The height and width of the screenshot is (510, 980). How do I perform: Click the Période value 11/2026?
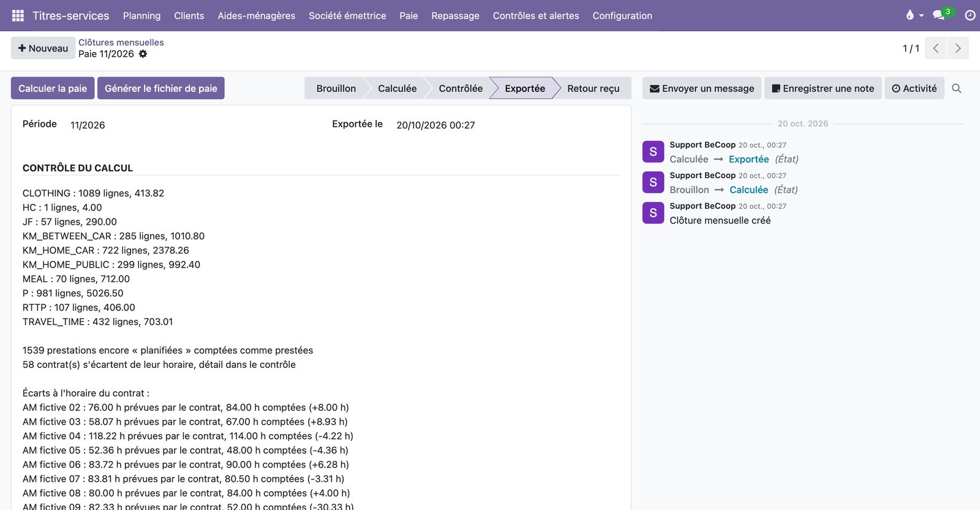[x=88, y=125]
